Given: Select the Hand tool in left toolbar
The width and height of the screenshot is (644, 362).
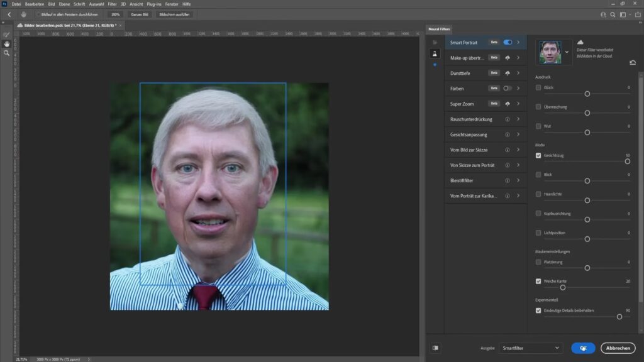Looking at the screenshot, I should coord(7,44).
